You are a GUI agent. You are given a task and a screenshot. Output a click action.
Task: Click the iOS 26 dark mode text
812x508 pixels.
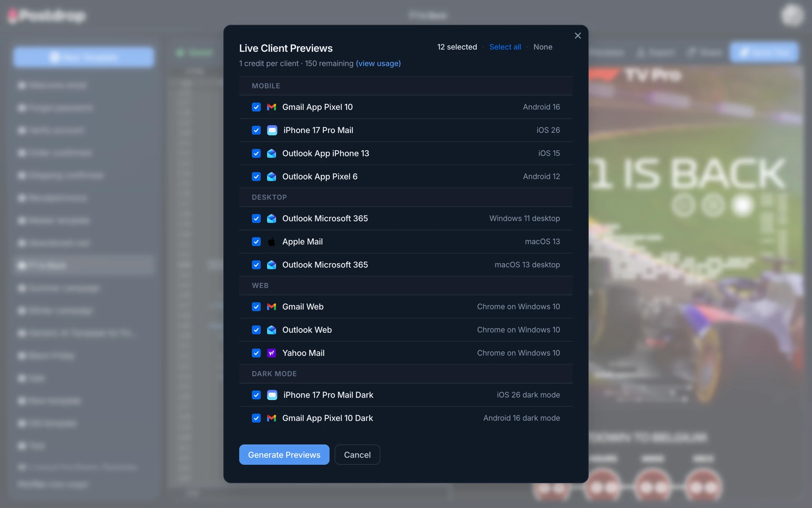[528, 395]
